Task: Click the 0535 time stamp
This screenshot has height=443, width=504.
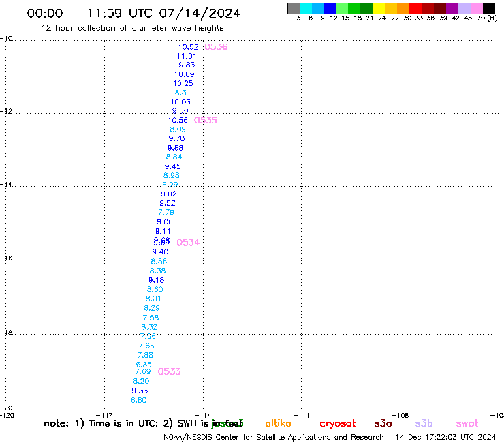Action: click(x=206, y=121)
